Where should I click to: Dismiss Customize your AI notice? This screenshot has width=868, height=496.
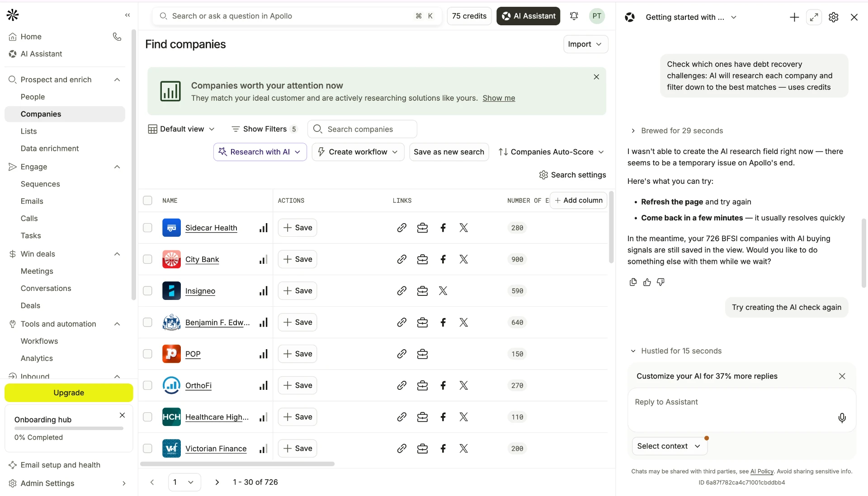coord(842,376)
